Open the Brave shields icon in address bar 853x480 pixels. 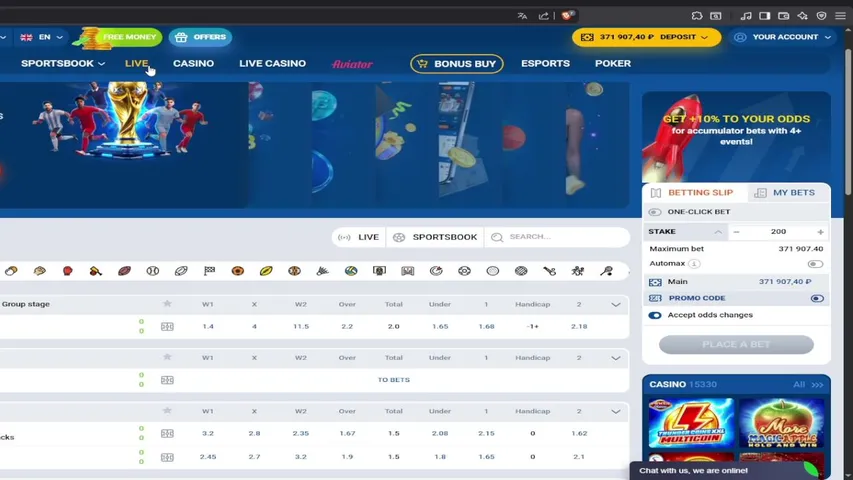click(567, 15)
